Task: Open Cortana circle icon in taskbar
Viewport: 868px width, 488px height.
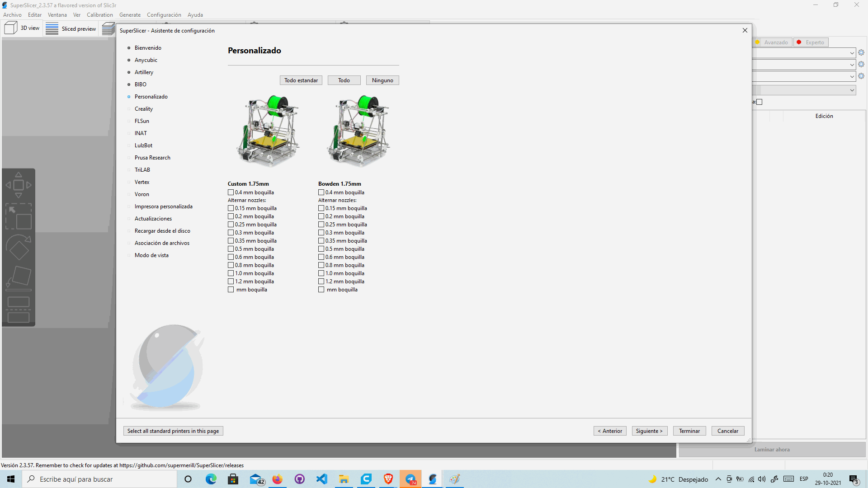Action: pos(189,479)
